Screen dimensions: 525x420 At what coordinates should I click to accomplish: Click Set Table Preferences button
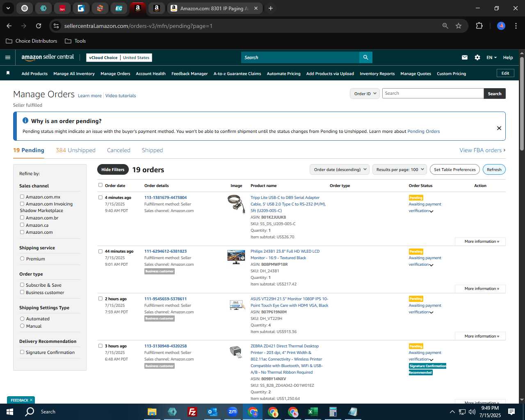(454, 169)
